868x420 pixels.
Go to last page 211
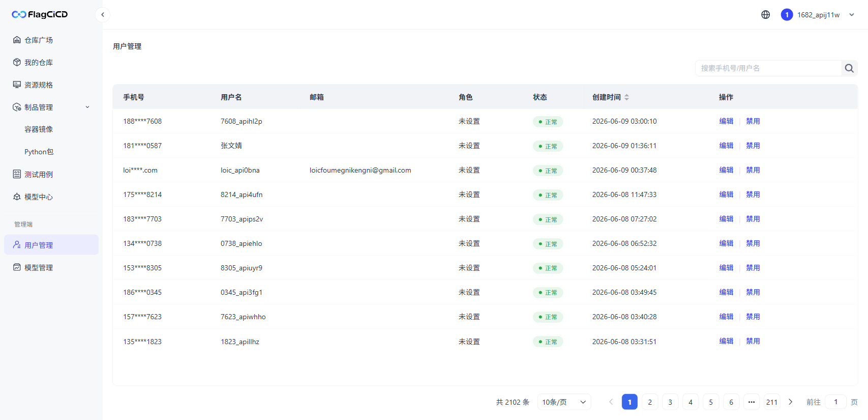(x=772, y=402)
